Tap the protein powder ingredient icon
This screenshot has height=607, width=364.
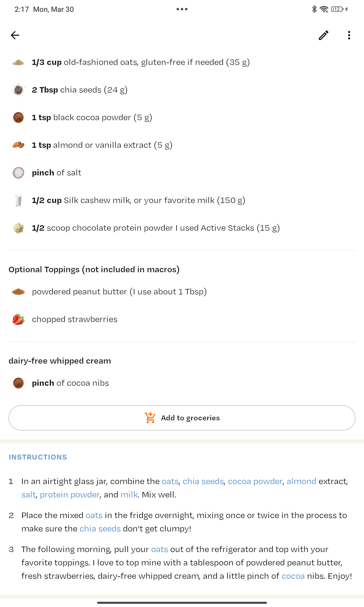pos(19,228)
